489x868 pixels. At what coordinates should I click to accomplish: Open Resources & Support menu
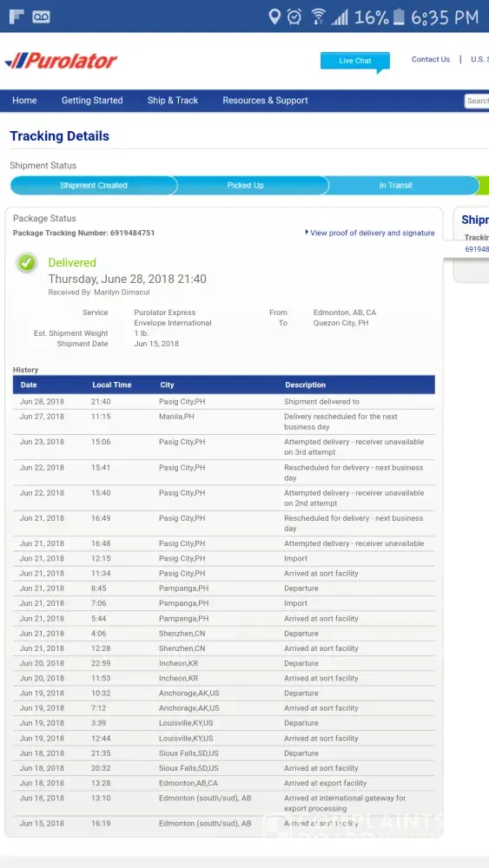(x=265, y=100)
